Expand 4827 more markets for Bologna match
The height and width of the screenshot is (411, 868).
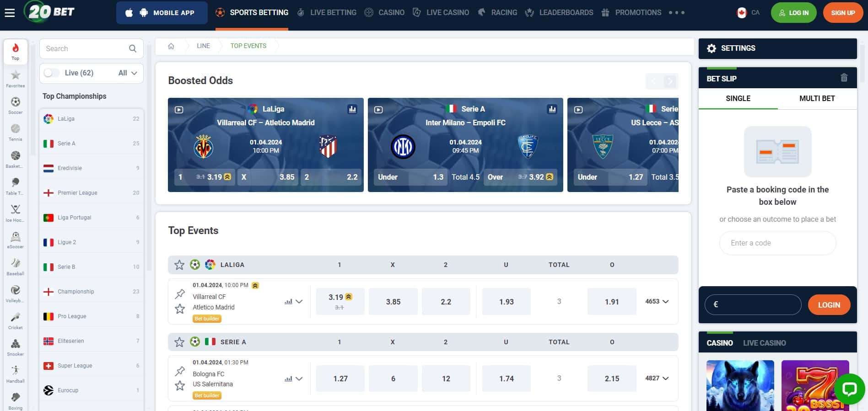tap(657, 379)
